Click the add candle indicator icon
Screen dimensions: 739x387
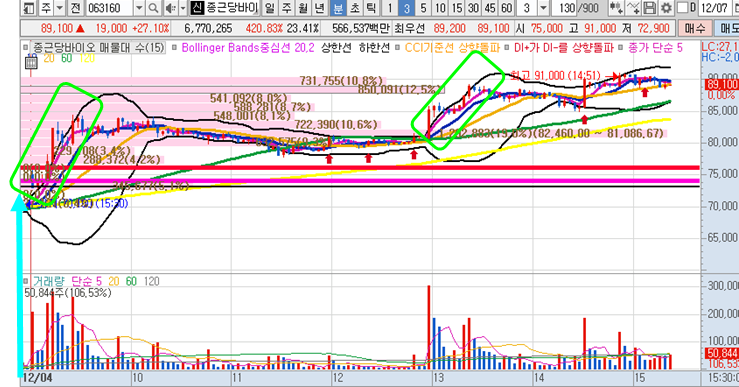click(616, 8)
